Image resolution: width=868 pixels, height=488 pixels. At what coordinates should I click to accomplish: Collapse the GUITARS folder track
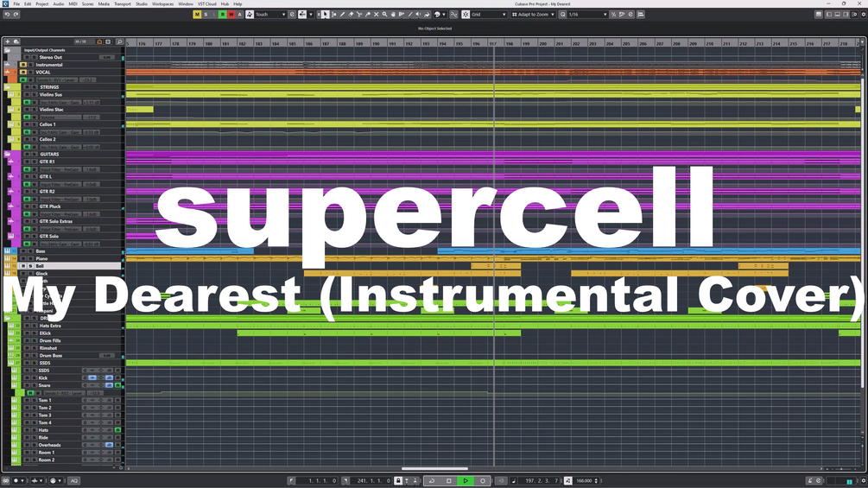click(x=8, y=154)
